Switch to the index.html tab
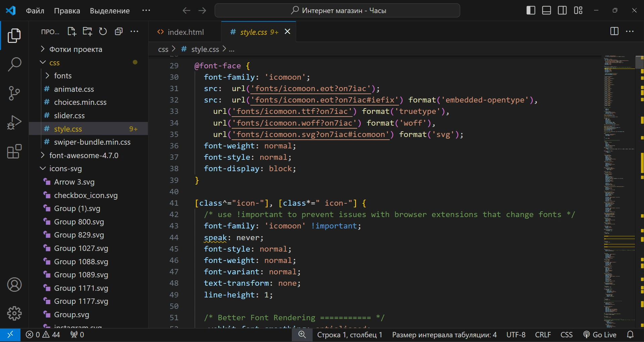This screenshot has height=342, width=644. pyautogui.click(x=185, y=32)
